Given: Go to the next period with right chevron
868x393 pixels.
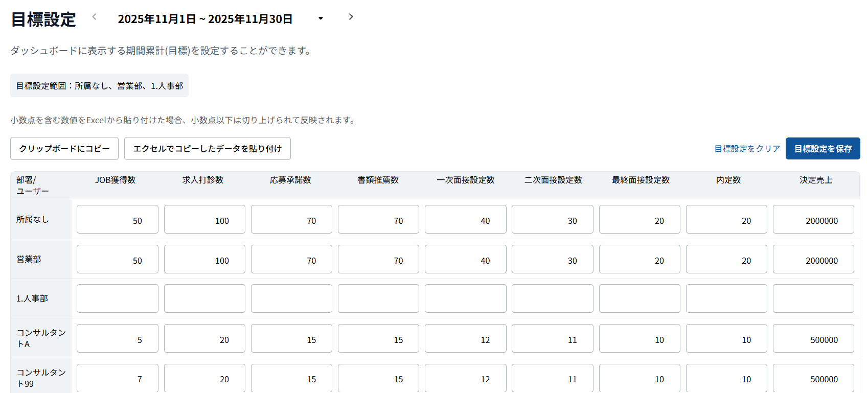Looking at the screenshot, I should (x=351, y=17).
